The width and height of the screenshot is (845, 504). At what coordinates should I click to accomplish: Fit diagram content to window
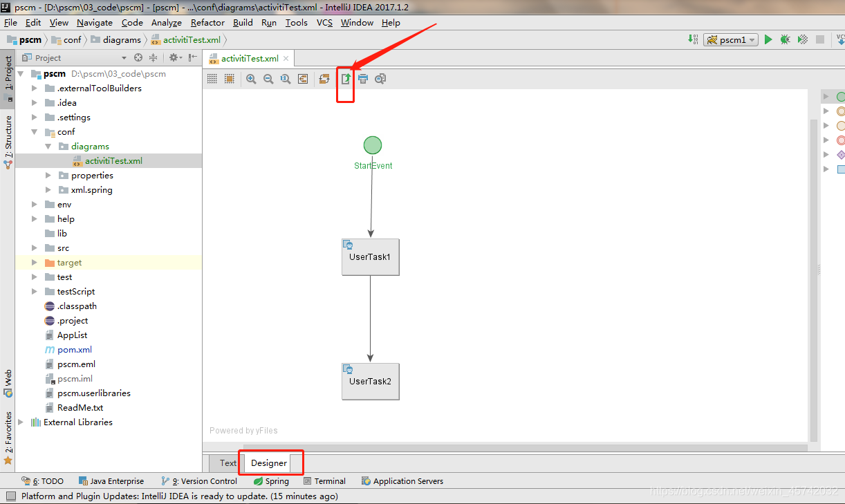[303, 79]
